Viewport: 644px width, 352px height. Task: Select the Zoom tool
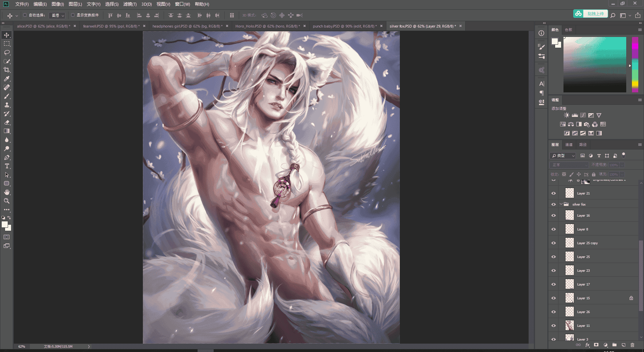(7, 201)
